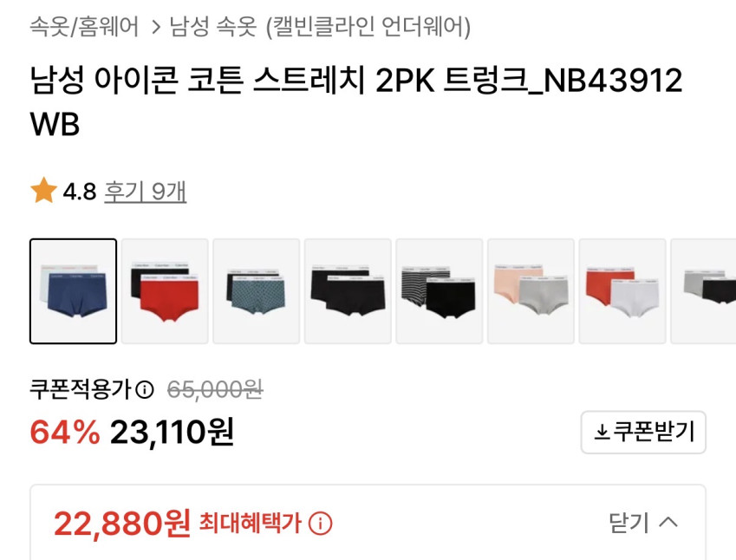Select the partially visible gray and black option
The height and width of the screenshot is (560, 736).
pyautogui.click(x=703, y=291)
